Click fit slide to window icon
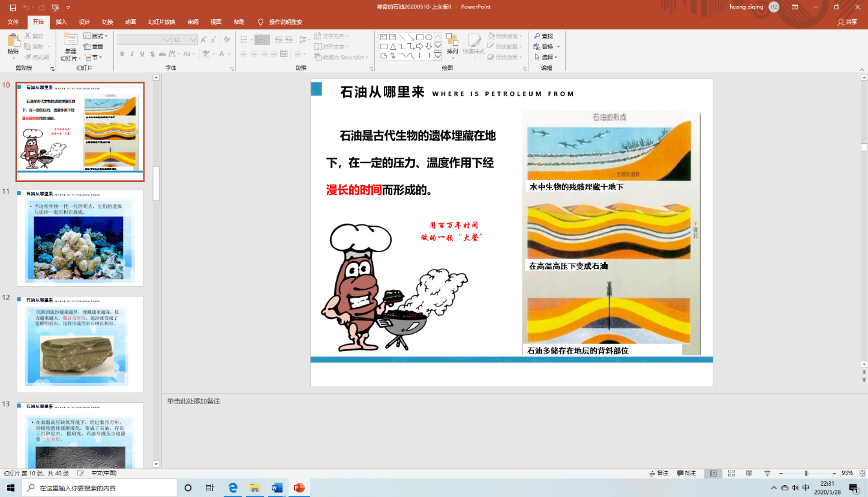Image resolution: width=868 pixels, height=497 pixels. (x=861, y=473)
